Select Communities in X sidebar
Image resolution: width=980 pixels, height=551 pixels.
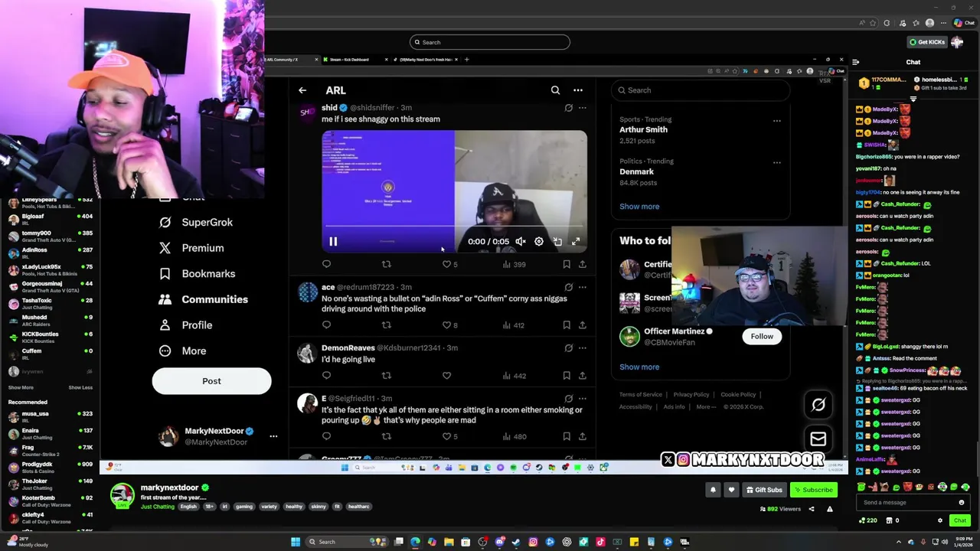pos(203,299)
